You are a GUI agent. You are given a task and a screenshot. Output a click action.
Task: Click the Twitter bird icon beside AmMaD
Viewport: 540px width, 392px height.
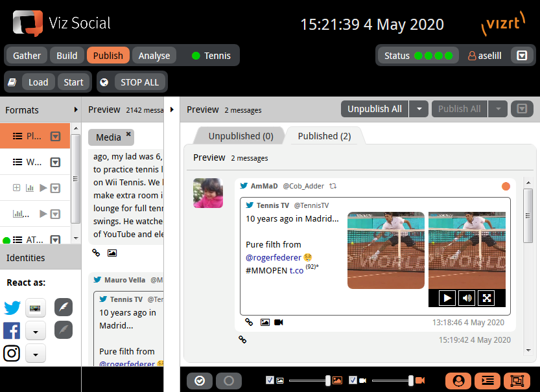point(244,186)
